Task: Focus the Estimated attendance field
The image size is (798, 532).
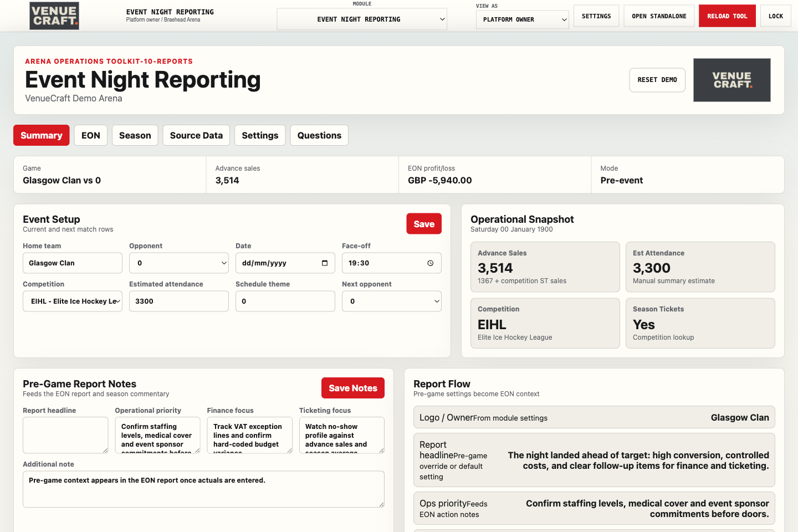Action: 179,301
